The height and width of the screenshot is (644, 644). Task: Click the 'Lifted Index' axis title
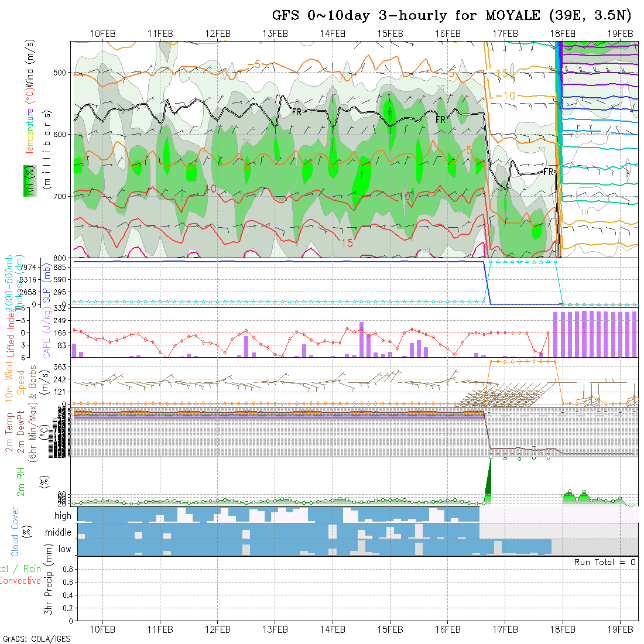coord(10,333)
